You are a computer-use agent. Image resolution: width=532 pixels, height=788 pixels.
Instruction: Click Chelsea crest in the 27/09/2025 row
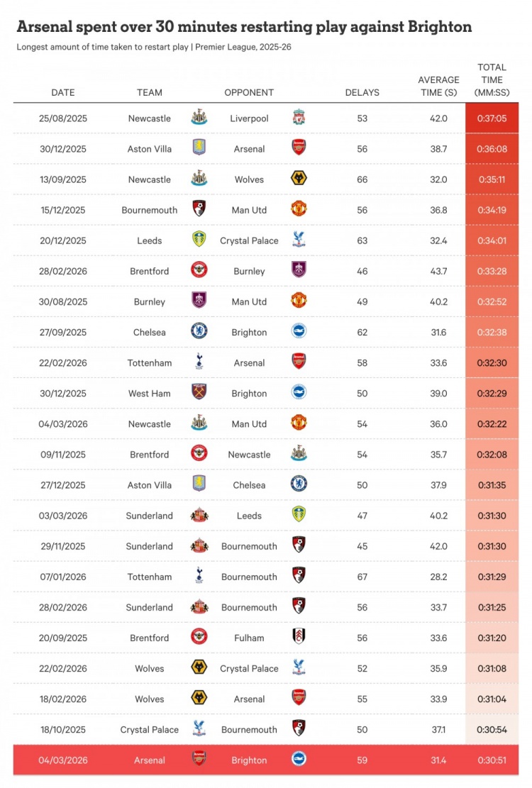(199, 331)
